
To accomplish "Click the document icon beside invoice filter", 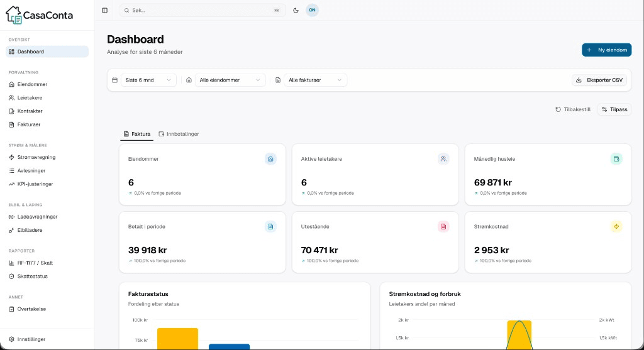I will (x=278, y=80).
